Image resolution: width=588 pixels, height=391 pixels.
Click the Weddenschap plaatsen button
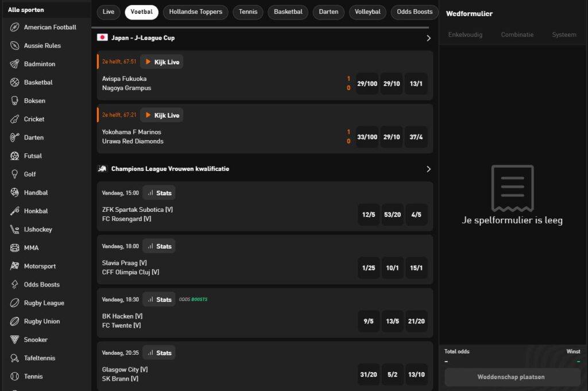[512, 377]
